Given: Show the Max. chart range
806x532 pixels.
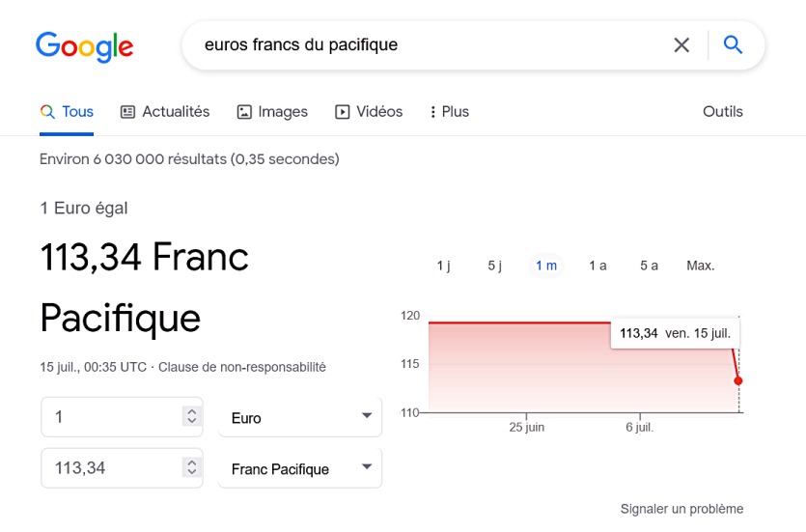Looking at the screenshot, I should [x=700, y=266].
